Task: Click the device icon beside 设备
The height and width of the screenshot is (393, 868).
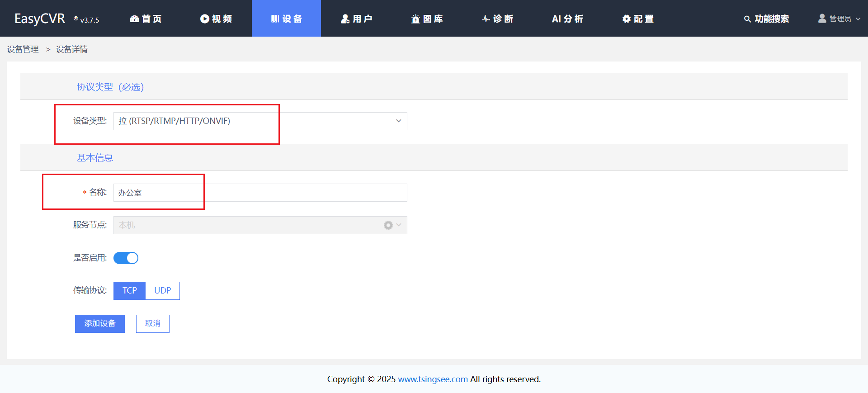Action: 275,19
